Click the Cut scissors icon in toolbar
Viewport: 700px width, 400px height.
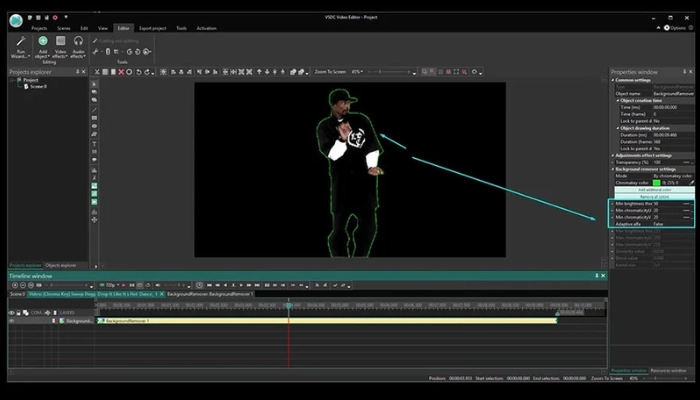[97, 72]
